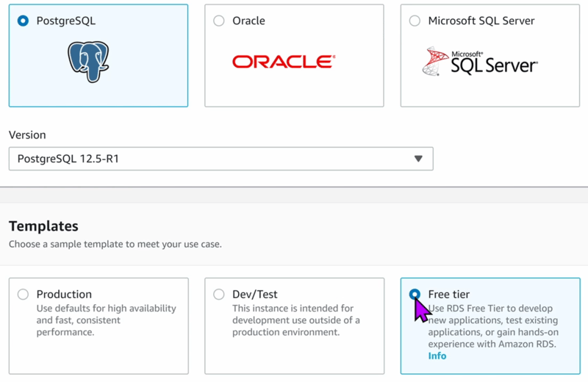Select the PostgreSQL radio button
The image size is (588, 382).
[23, 21]
